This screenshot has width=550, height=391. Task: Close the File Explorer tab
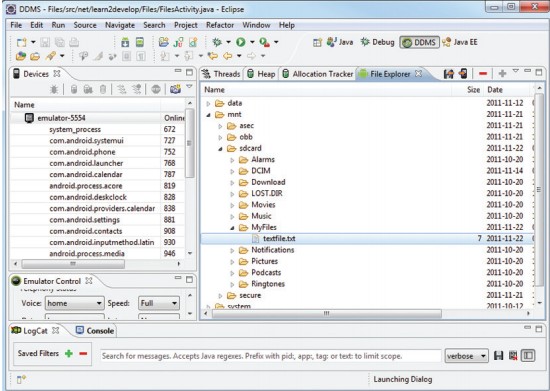point(418,74)
